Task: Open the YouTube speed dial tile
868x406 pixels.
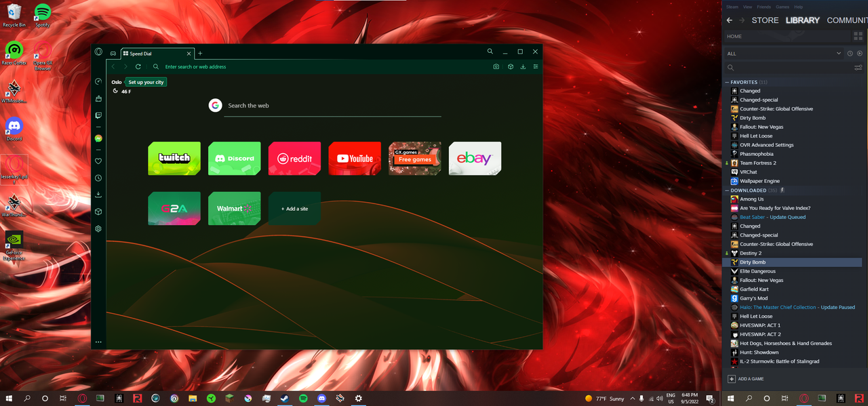Action: pos(355,159)
